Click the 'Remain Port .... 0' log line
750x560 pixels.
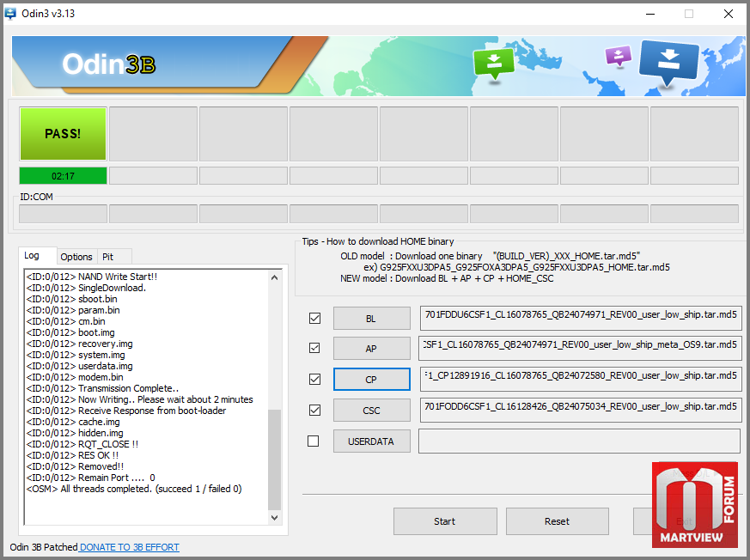[x=91, y=478]
